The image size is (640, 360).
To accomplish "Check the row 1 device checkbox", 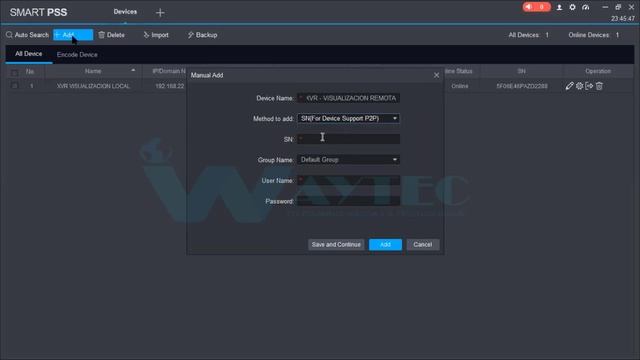I will (x=14, y=86).
